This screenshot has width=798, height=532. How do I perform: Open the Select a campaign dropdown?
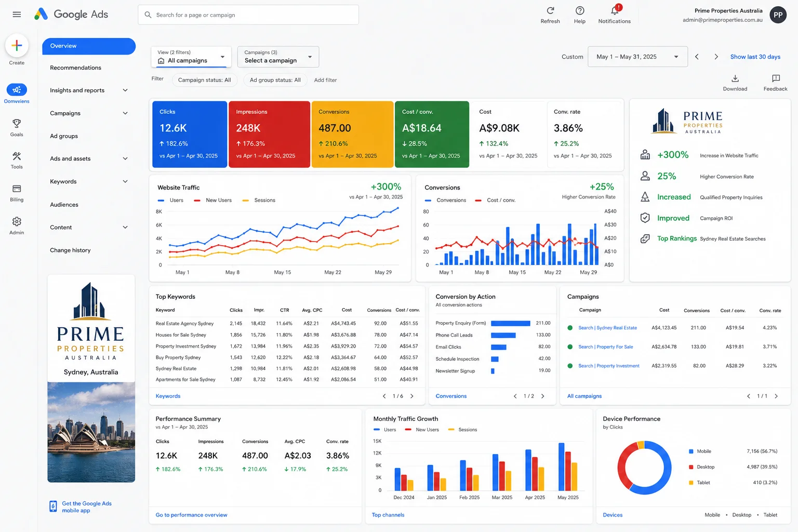[x=278, y=57]
